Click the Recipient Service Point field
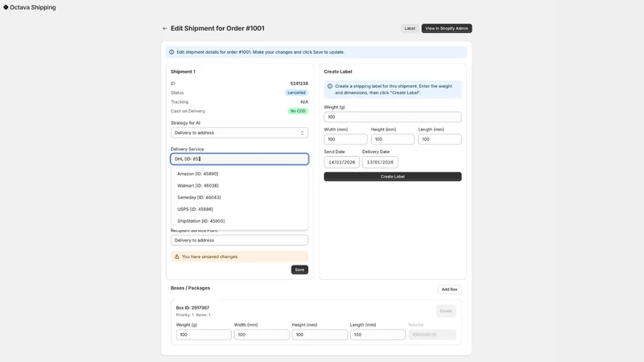This screenshot has height=362, width=644. 239,240
